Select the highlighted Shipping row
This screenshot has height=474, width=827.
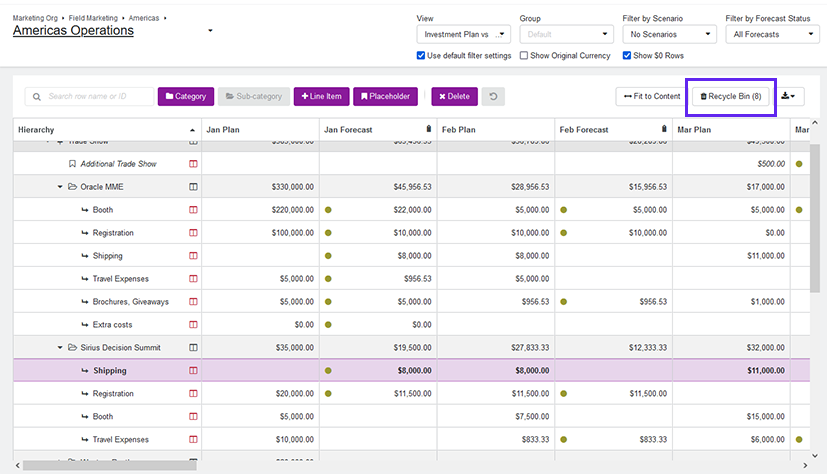tap(411, 371)
